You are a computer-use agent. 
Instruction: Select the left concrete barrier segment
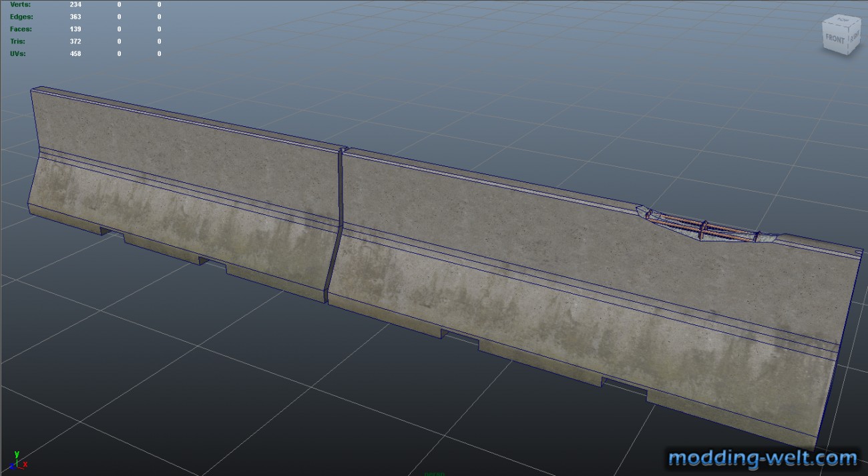tap(187, 194)
